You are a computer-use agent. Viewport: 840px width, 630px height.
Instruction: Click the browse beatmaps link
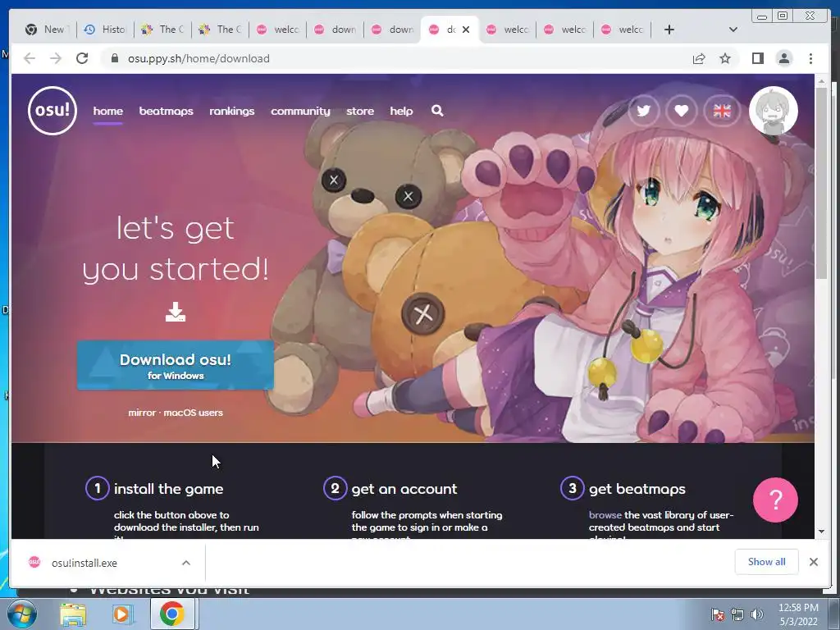click(605, 515)
